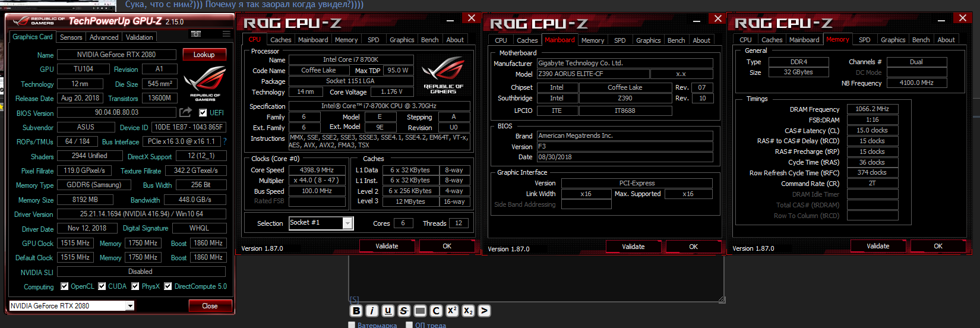Image resolution: width=980 pixels, height=328 pixels.
Task: Click the Intel Core i7 8700K name value
Action: click(350, 59)
